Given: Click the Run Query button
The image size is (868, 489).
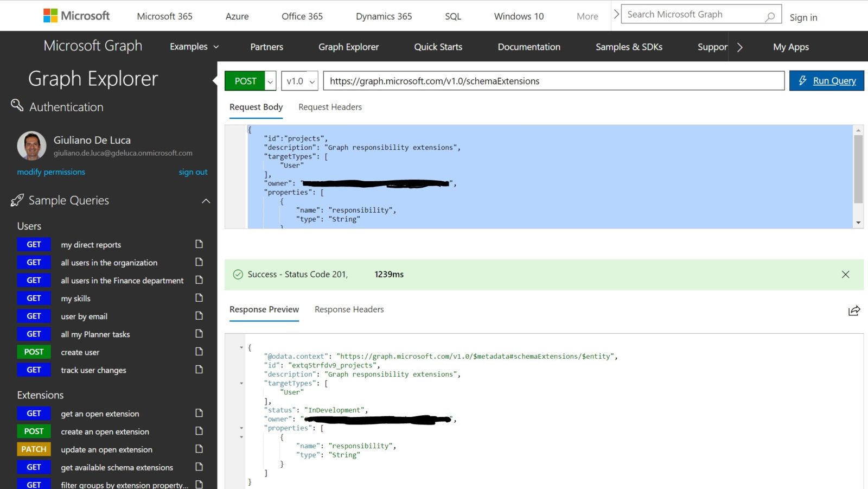Looking at the screenshot, I should [826, 81].
